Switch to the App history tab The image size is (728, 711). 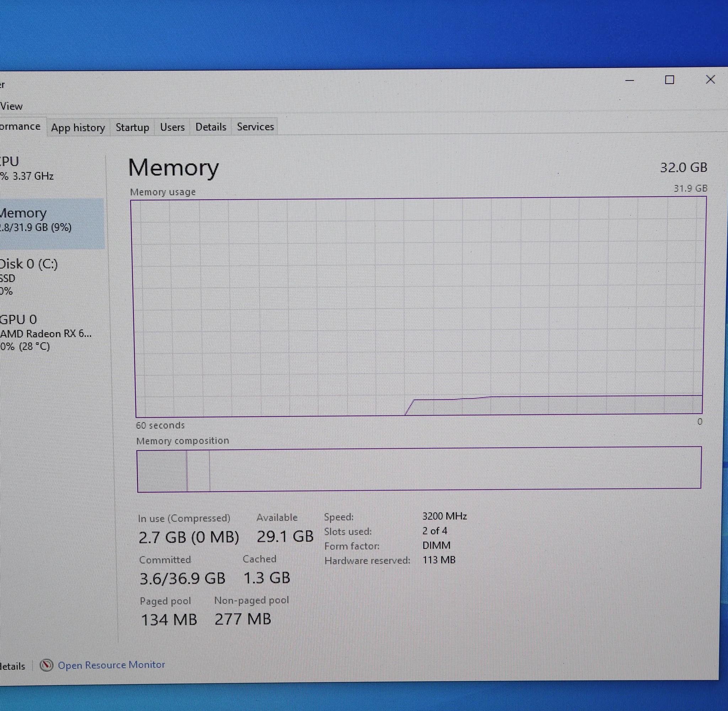(x=78, y=128)
